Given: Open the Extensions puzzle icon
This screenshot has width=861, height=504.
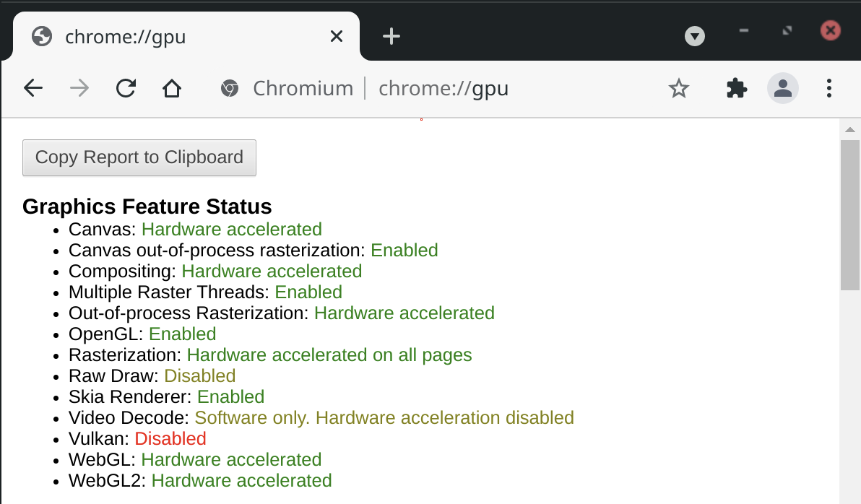Looking at the screenshot, I should (736, 88).
